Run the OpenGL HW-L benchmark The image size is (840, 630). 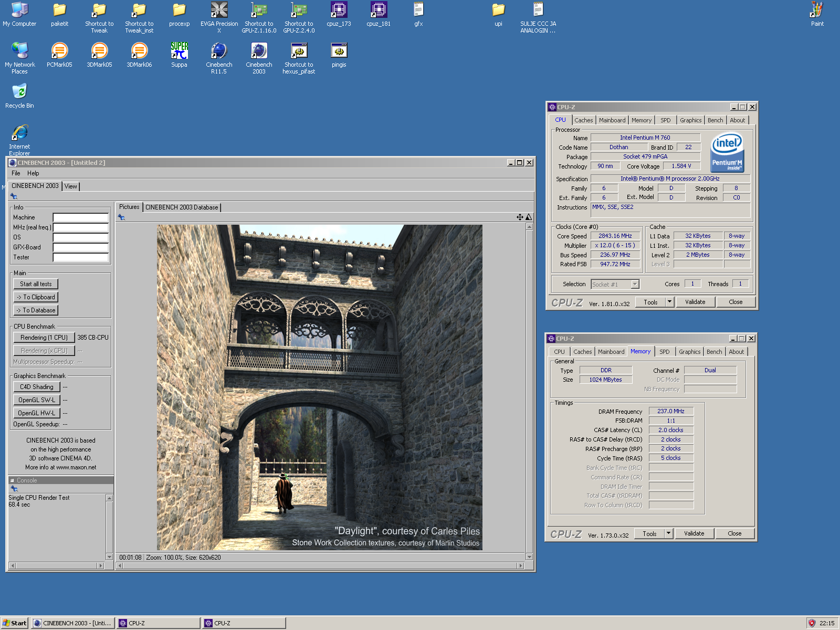(x=37, y=413)
